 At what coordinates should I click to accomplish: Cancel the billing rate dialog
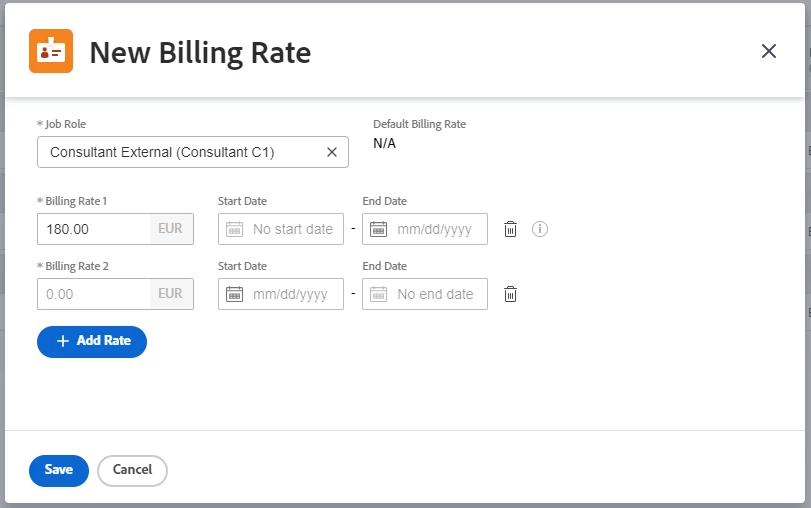132,471
